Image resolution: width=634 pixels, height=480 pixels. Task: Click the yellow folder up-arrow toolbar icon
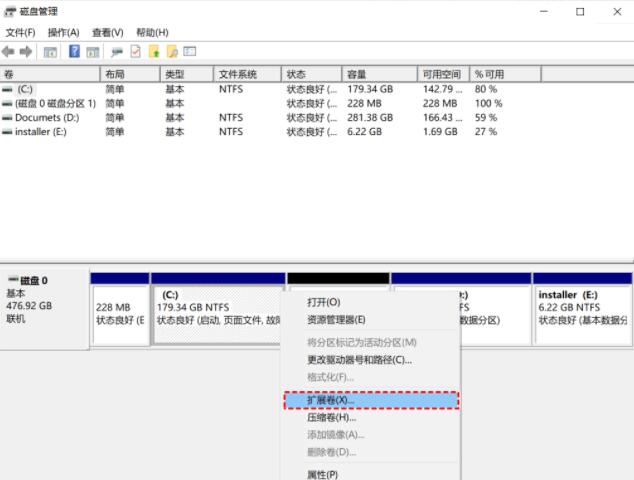point(154,52)
